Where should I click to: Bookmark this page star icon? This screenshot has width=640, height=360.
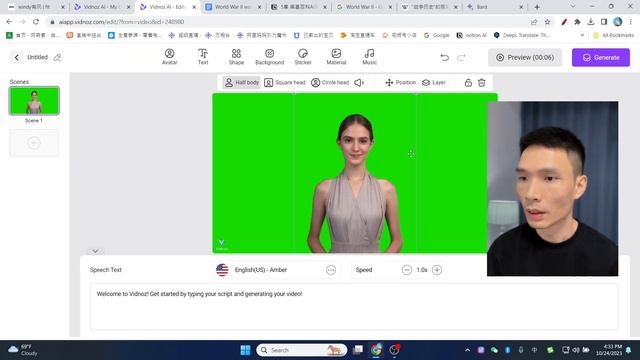point(547,22)
